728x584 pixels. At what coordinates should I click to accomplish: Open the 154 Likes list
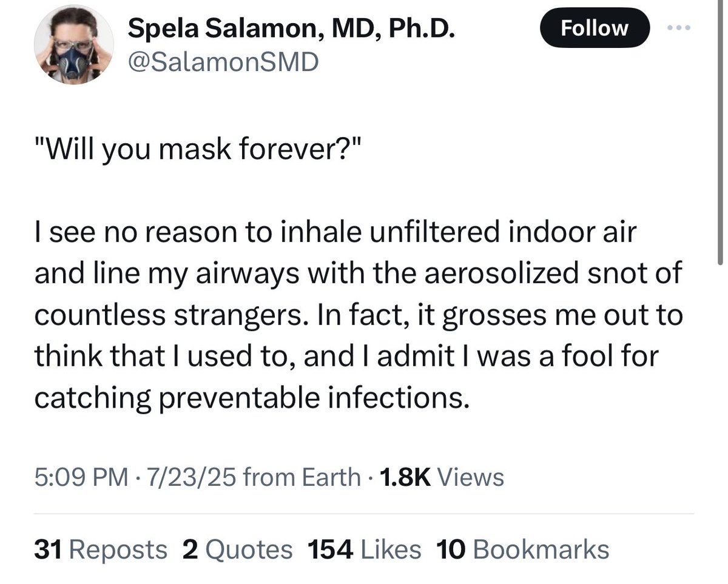click(365, 549)
